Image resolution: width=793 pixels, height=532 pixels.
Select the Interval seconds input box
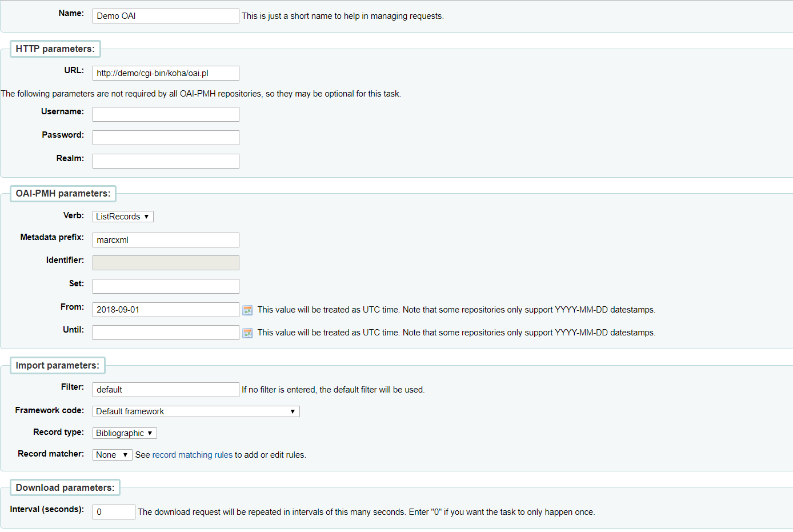[114, 512]
